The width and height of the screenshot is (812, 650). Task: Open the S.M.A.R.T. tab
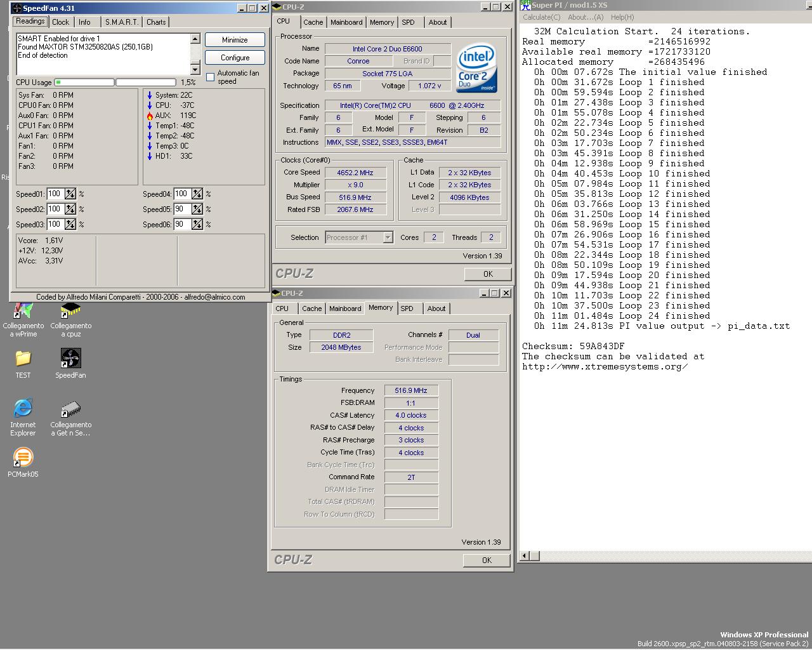point(122,22)
